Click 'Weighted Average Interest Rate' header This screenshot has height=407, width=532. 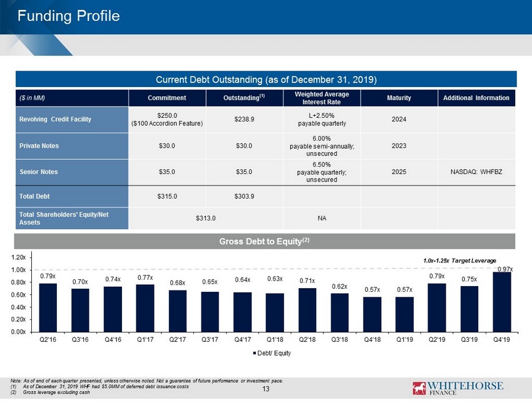(x=322, y=98)
